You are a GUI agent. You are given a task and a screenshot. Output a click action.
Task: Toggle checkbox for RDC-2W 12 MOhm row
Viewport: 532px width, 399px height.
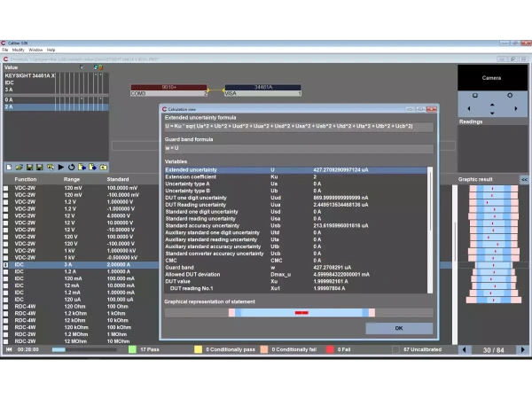click(x=7, y=340)
